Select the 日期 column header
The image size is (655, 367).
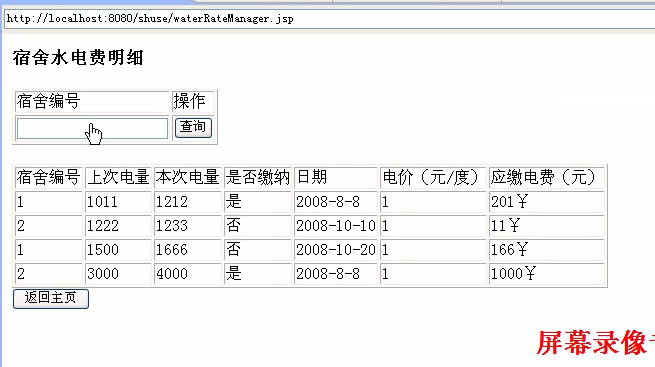coord(336,177)
